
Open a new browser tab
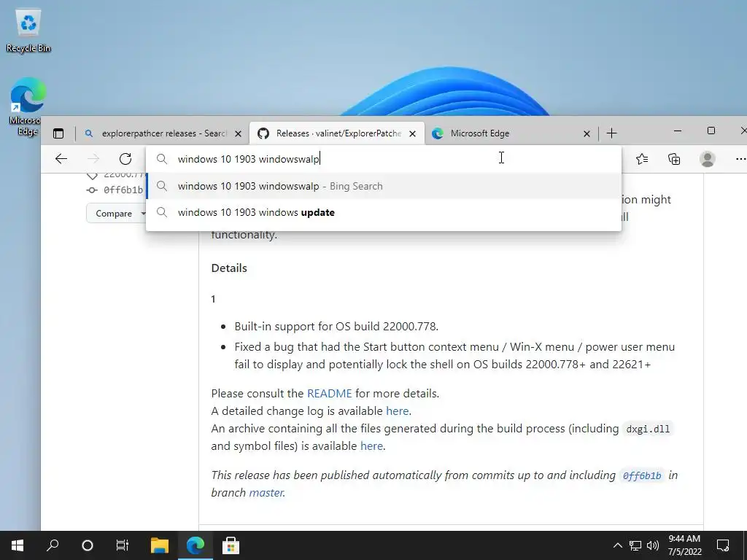612,133
